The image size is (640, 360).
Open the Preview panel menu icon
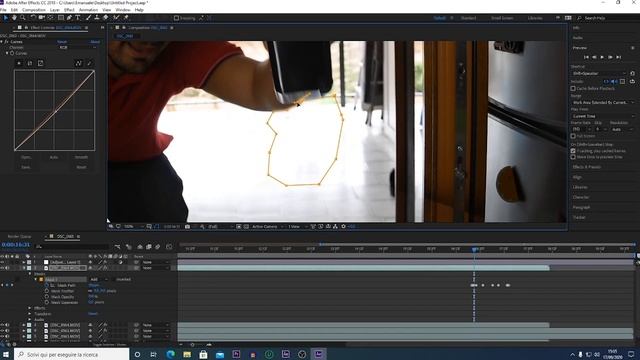[633, 48]
